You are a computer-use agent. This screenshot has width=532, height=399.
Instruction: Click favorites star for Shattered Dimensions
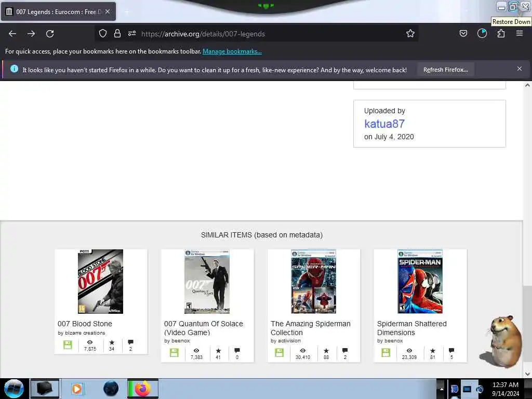(x=433, y=351)
